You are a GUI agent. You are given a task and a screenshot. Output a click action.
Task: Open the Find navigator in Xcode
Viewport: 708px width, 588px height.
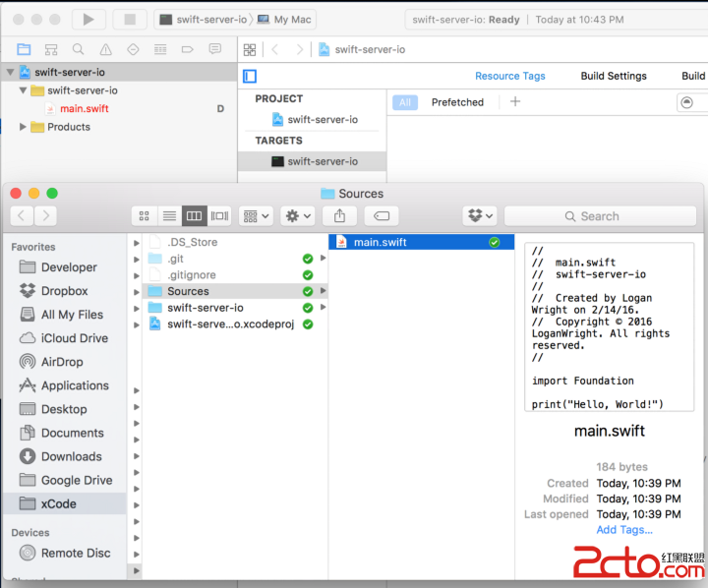(78, 49)
